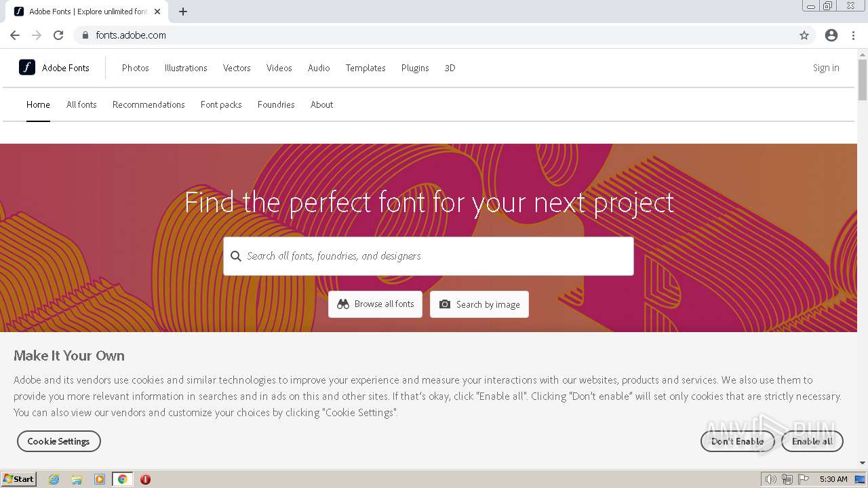Click the binoculars icon on Browse all fonts

coord(343,304)
